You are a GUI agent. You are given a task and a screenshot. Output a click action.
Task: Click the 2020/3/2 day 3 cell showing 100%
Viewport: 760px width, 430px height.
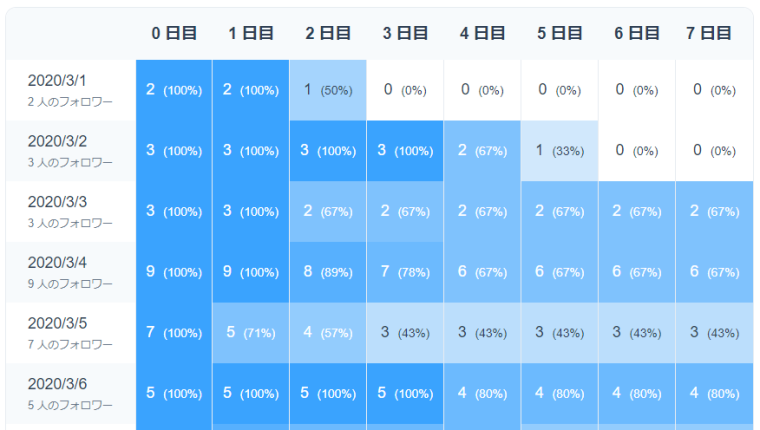(405, 151)
